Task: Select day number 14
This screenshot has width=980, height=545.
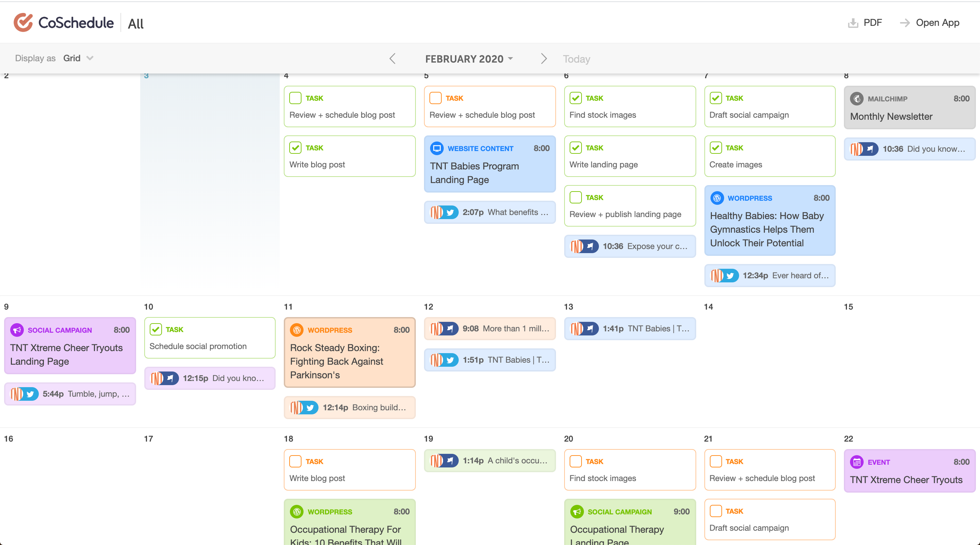Action: click(x=708, y=307)
